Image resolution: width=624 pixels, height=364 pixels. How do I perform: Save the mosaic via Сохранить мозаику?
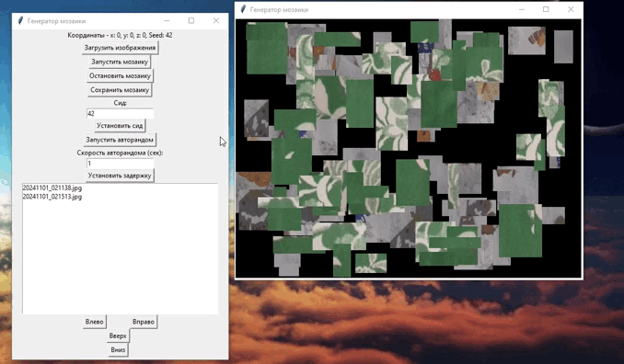[120, 90]
